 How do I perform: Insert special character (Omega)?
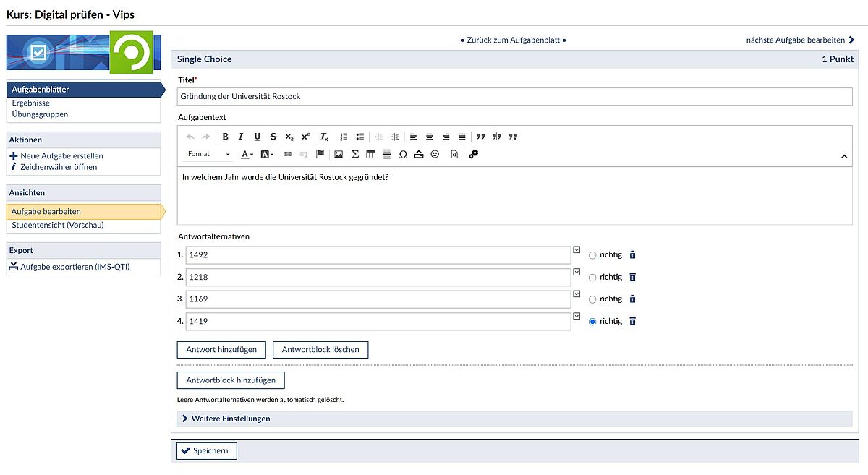click(403, 154)
